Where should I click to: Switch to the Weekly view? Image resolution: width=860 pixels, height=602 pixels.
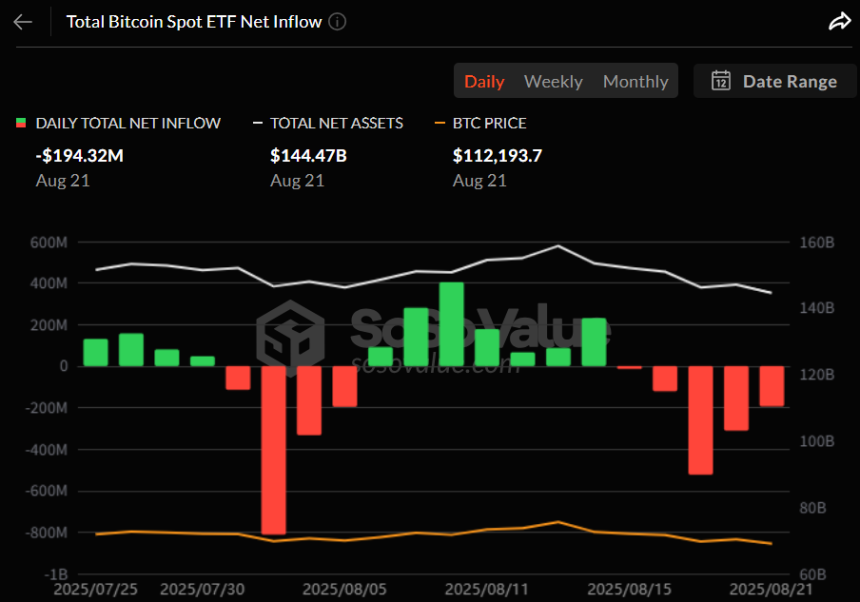[553, 81]
